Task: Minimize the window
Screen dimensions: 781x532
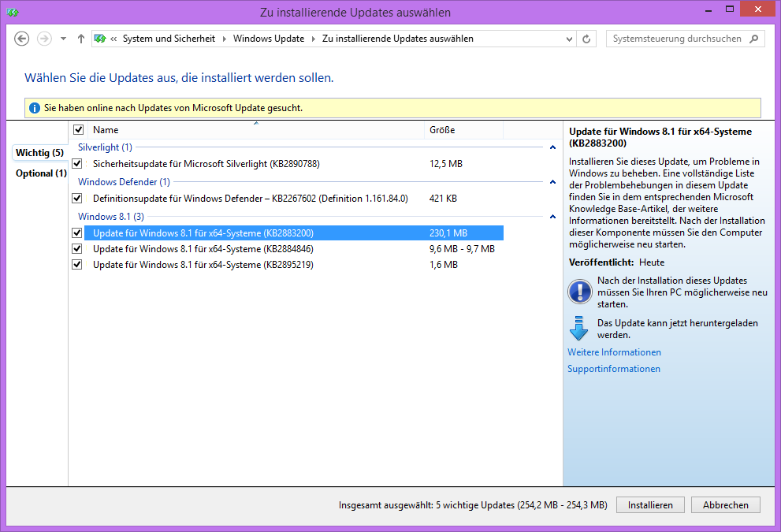Action: coord(708,9)
